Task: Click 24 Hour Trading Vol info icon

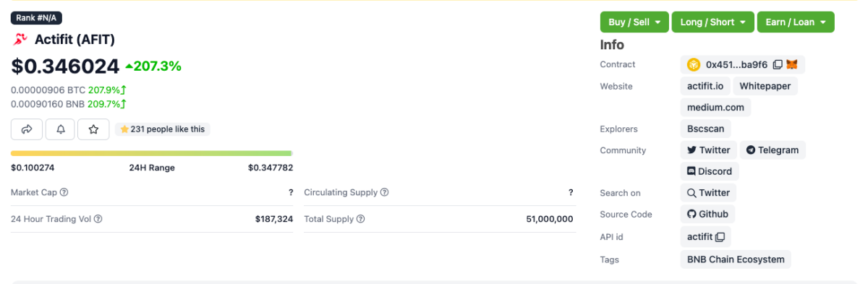Action: [98, 219]
